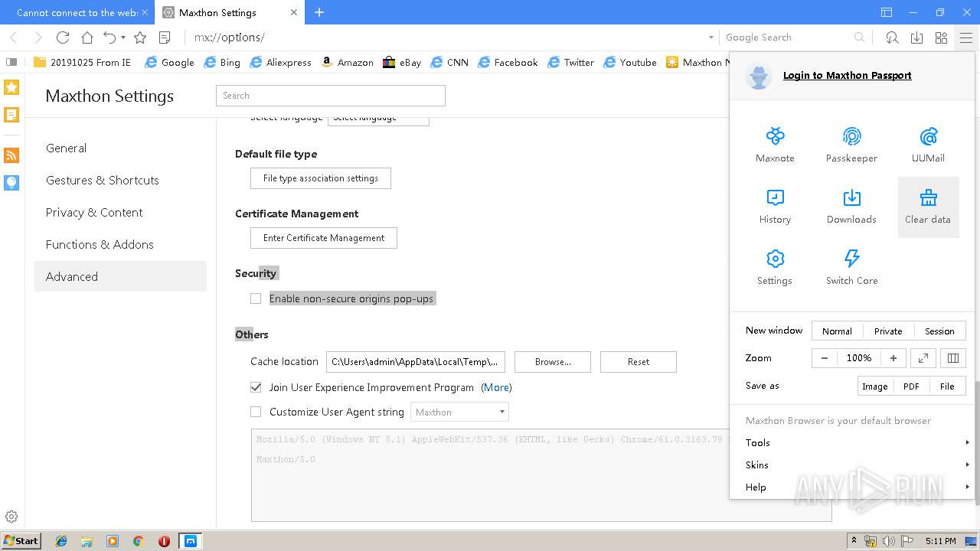Save page as Image
Viewport: 980px width, 551px height.
click(874, 386)
